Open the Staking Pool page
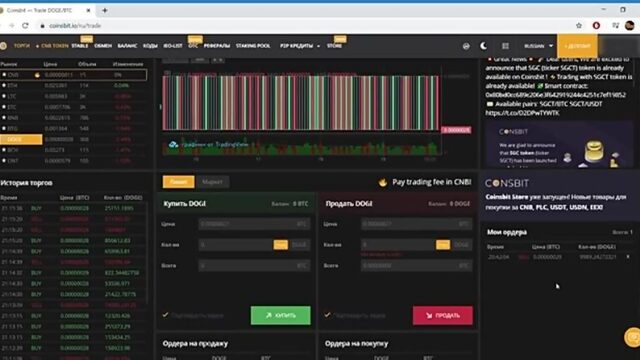 [x=253, y=46]
